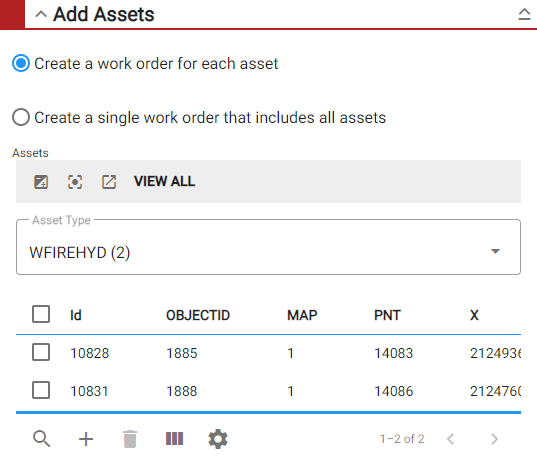Sort by the X column header
Image resolution: width=537 pixels, height=472 pixels.
(474, 315)
